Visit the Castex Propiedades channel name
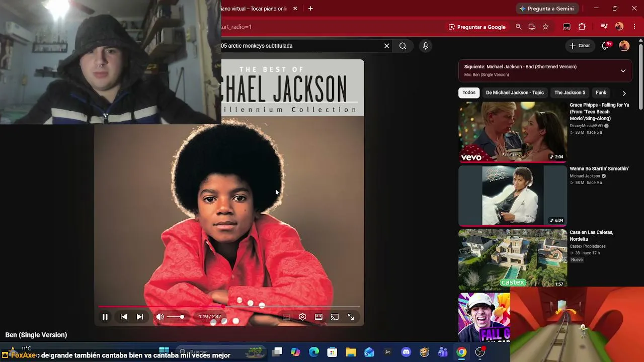The image size is (644, 362). [x=588, y=246]
